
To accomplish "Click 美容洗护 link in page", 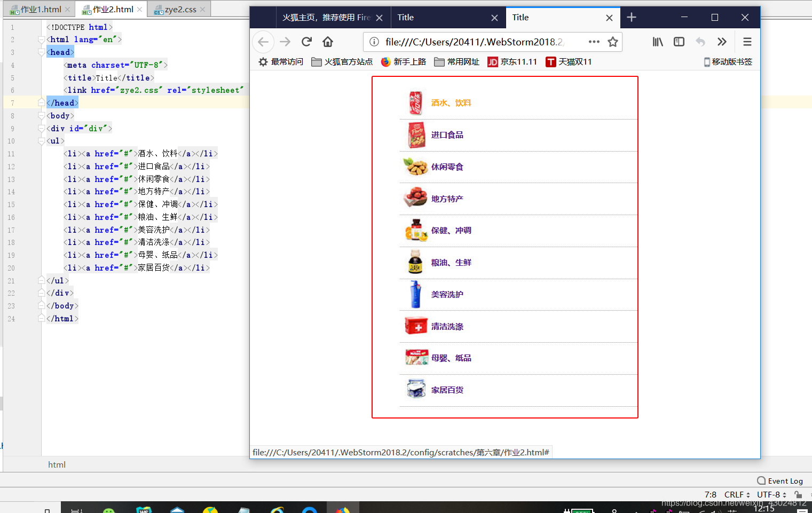I will point(447,295).
